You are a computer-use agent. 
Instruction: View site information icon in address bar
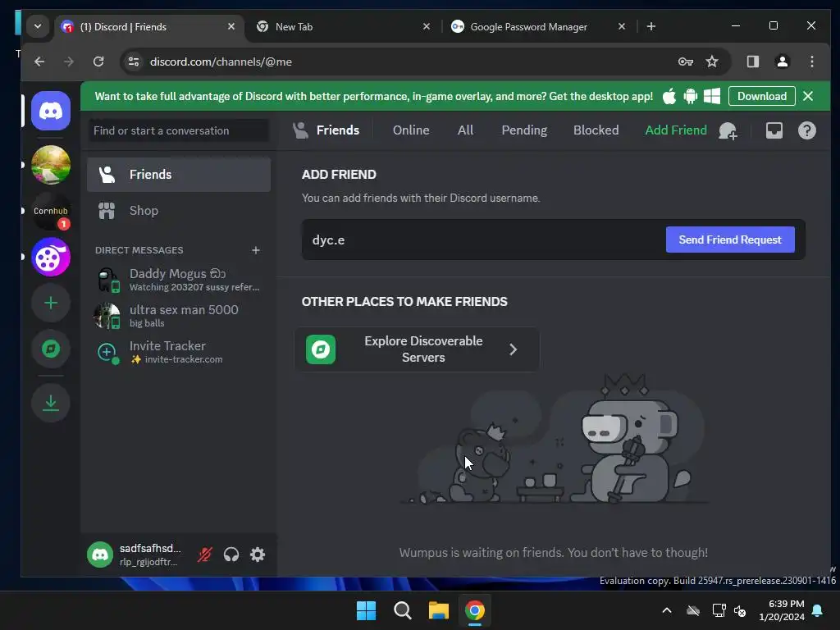[134, 62]
